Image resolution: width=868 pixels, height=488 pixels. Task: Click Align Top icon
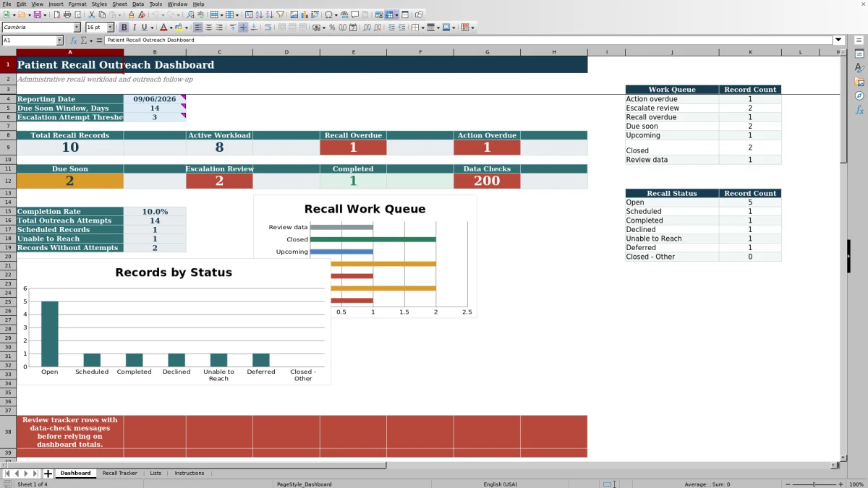(x=233, y=27)
